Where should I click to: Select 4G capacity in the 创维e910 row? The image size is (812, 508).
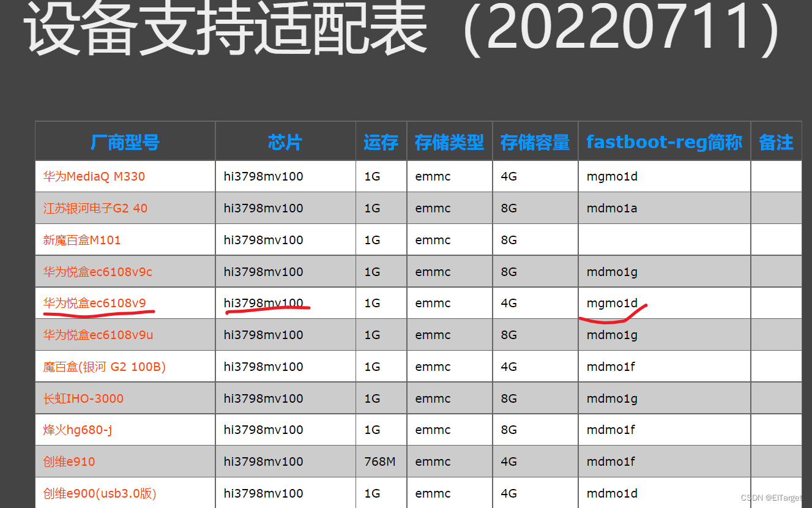[508, 461]
